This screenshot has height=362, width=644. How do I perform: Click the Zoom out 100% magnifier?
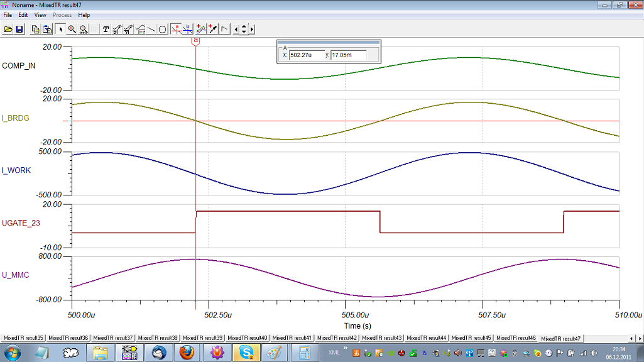(x=84, y=29)
